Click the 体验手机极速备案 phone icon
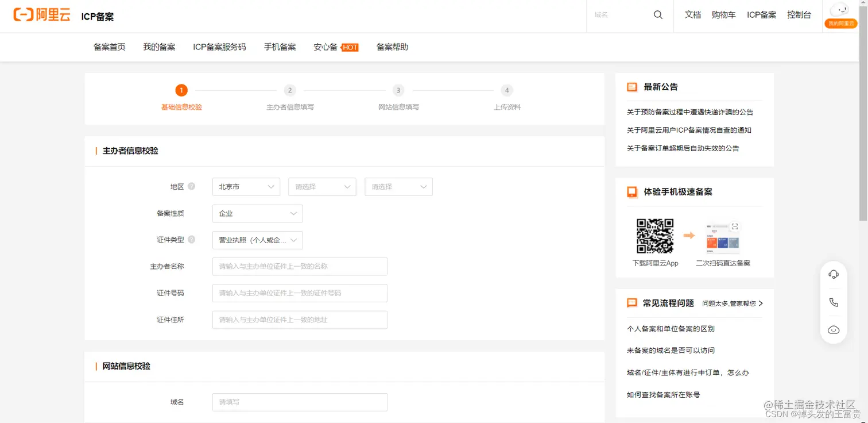Image resolution: width=868 pixels, height=423 pixels. pos(632,192)
